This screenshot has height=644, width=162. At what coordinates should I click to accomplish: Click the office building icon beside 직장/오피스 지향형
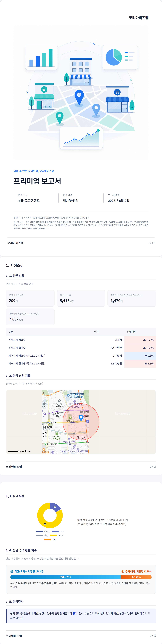[12, 571]
